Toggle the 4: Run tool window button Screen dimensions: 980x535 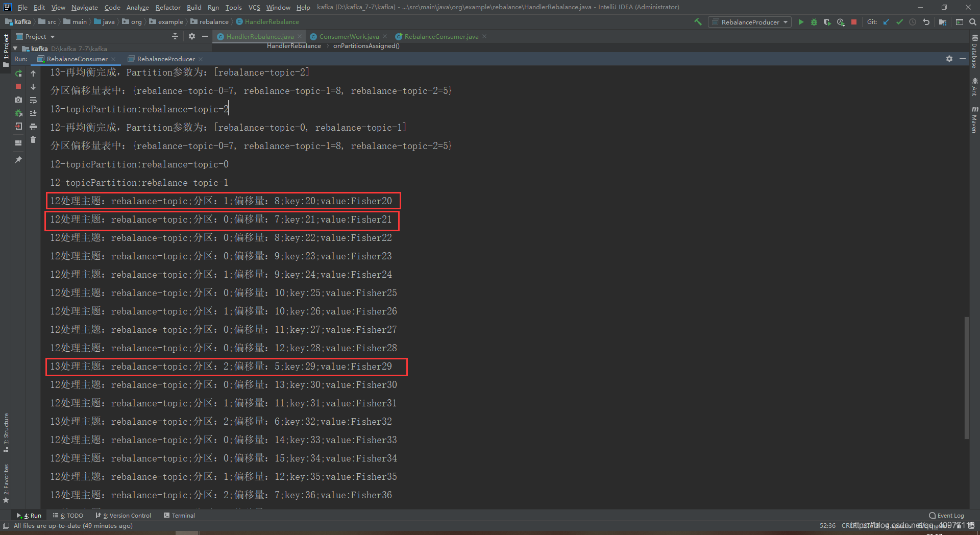click(x=29, y=516)
